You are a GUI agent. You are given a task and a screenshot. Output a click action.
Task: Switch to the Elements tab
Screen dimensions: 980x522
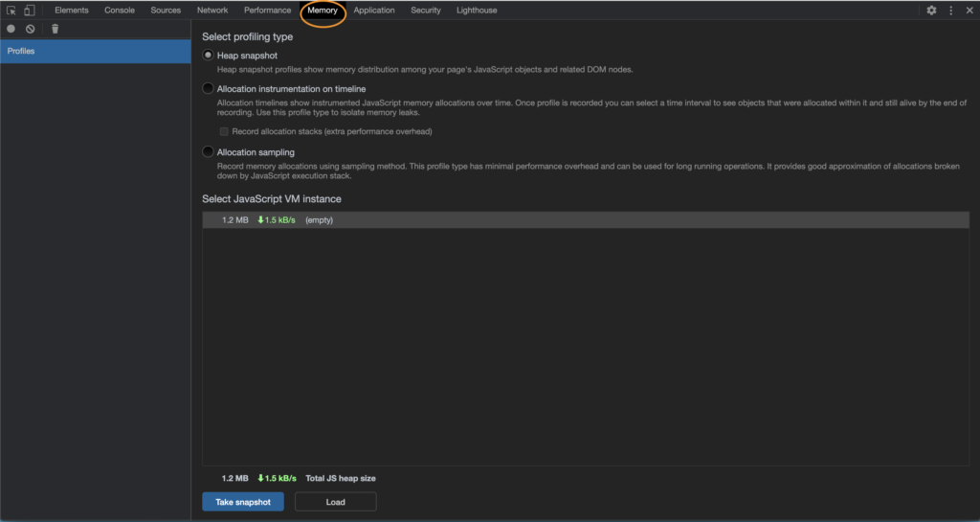pos(72,11)
